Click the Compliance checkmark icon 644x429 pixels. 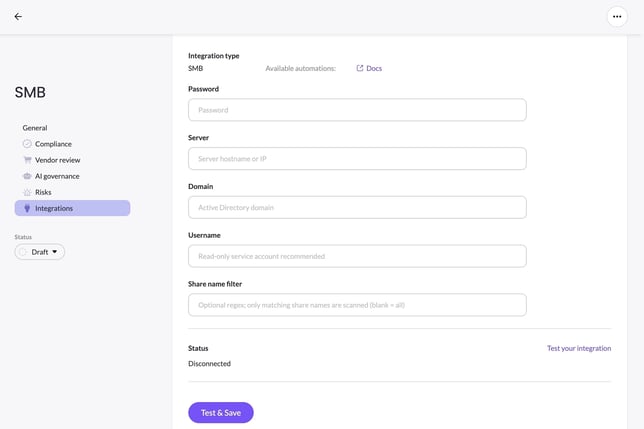(x=27, y=144)
